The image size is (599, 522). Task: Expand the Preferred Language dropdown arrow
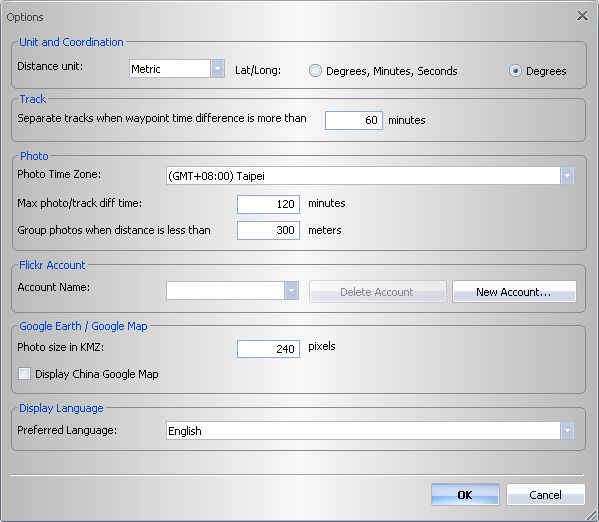[567, 431]
